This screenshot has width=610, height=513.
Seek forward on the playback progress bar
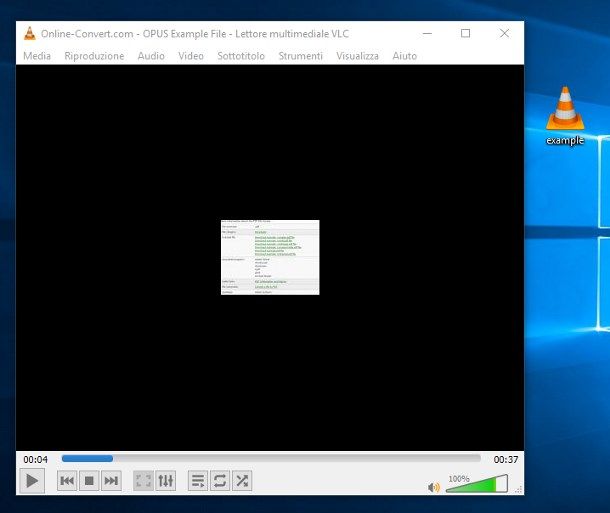[271, 459]
